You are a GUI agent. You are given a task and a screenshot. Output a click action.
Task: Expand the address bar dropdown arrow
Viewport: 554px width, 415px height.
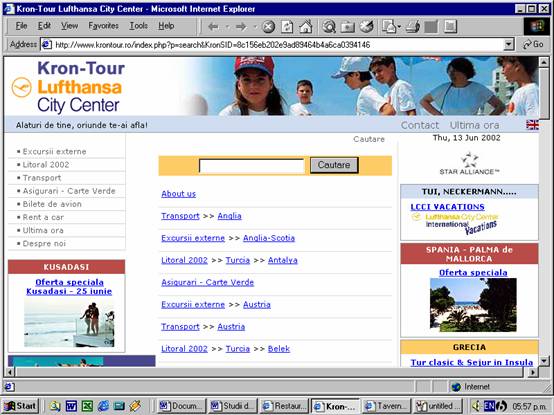508,45
